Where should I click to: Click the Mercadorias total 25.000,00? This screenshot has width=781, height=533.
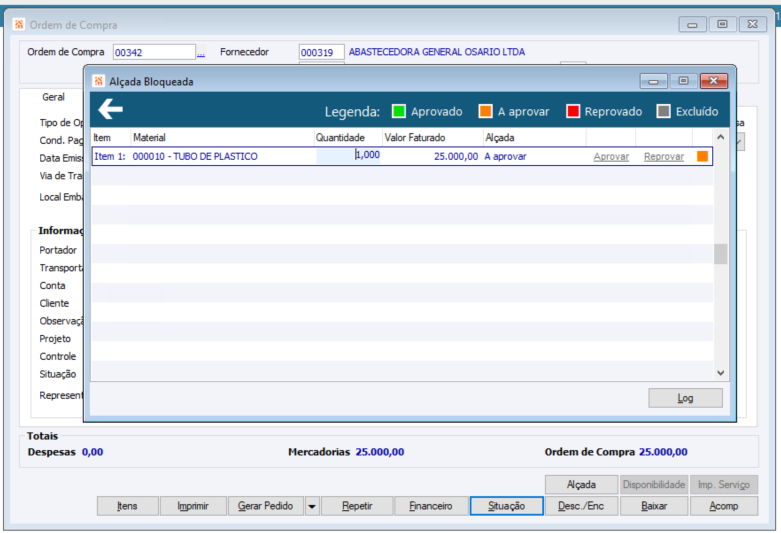380,452
